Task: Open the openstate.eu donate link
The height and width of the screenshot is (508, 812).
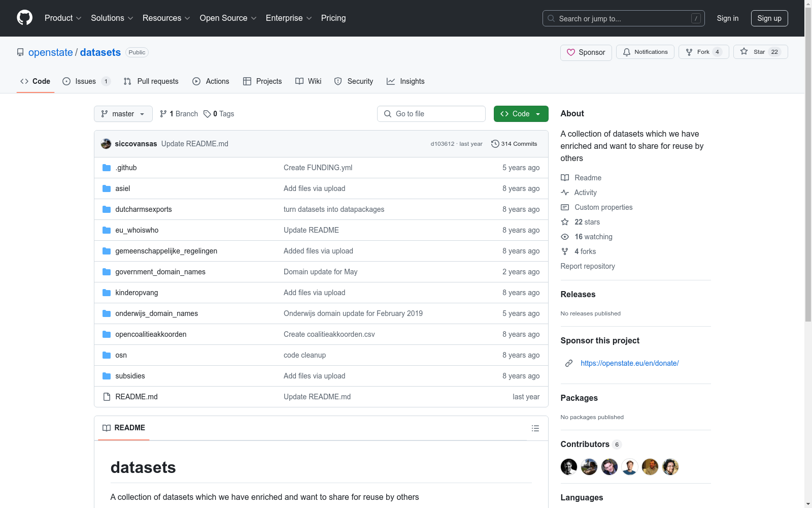Action: click(630, 363)
